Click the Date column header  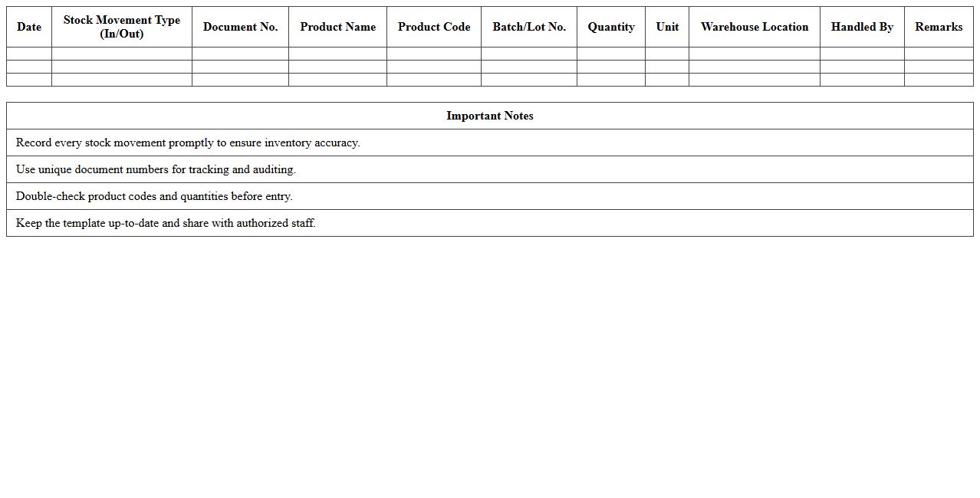(29, 27)
